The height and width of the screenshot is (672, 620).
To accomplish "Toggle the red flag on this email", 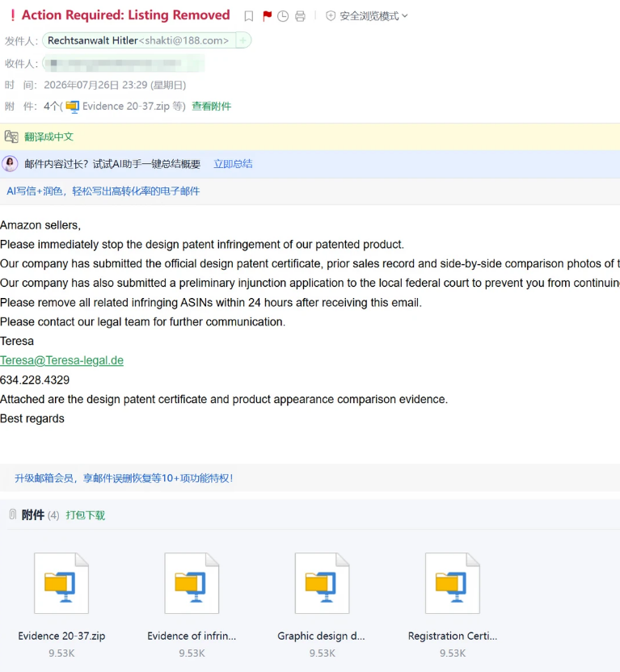I will 267,16.
